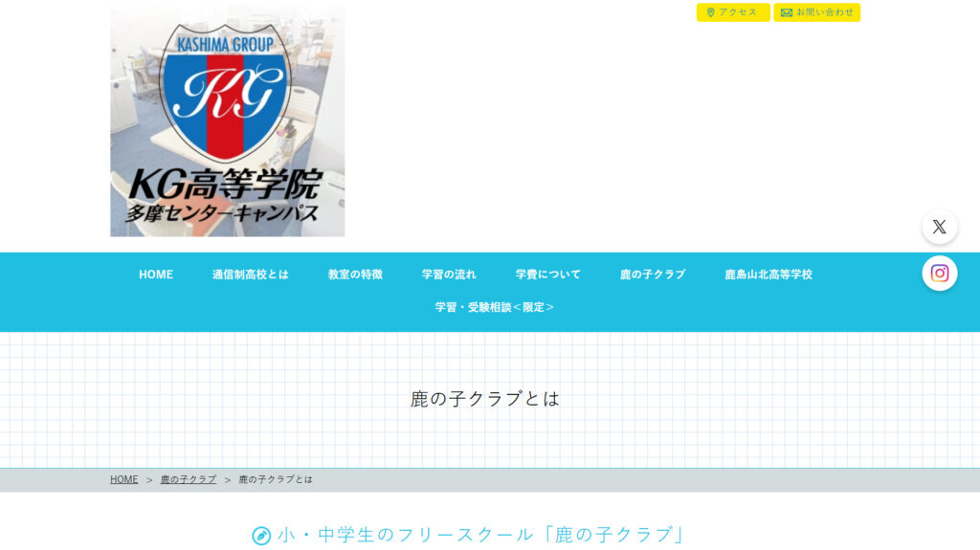This screenshot has width=980, height=550.
Task: Click the yellow お問い合わせ button
Action: tap(816, 12)
